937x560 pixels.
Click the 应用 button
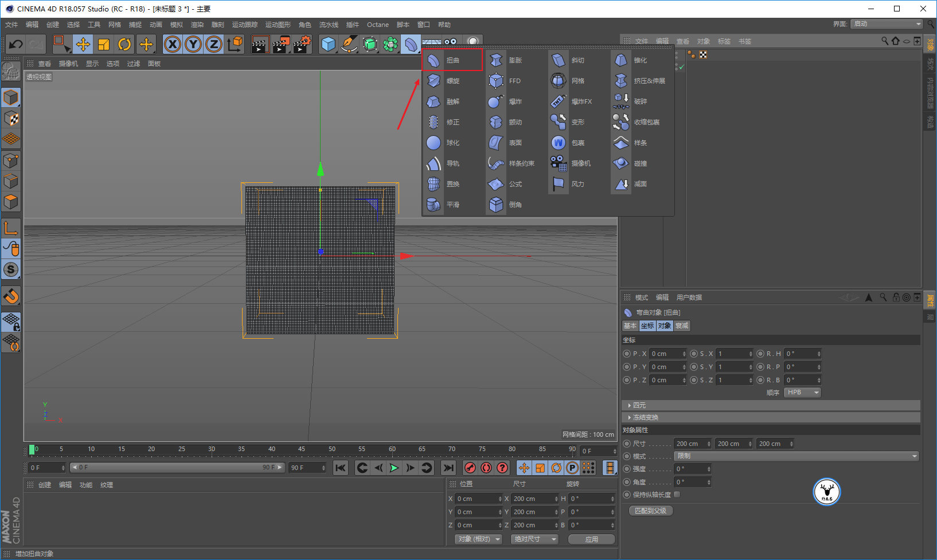[592, 539]
